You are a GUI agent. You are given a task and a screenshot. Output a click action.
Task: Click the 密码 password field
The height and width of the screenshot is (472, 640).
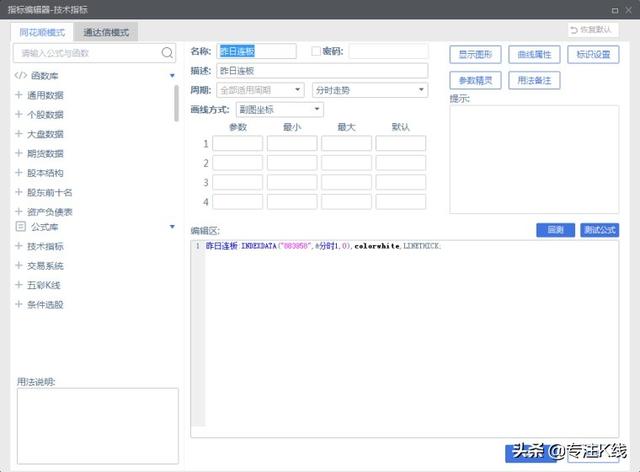(x=389, y=51)
